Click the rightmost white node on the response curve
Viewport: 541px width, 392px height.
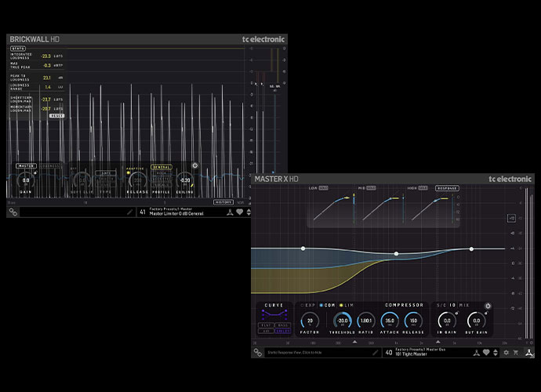471,249
